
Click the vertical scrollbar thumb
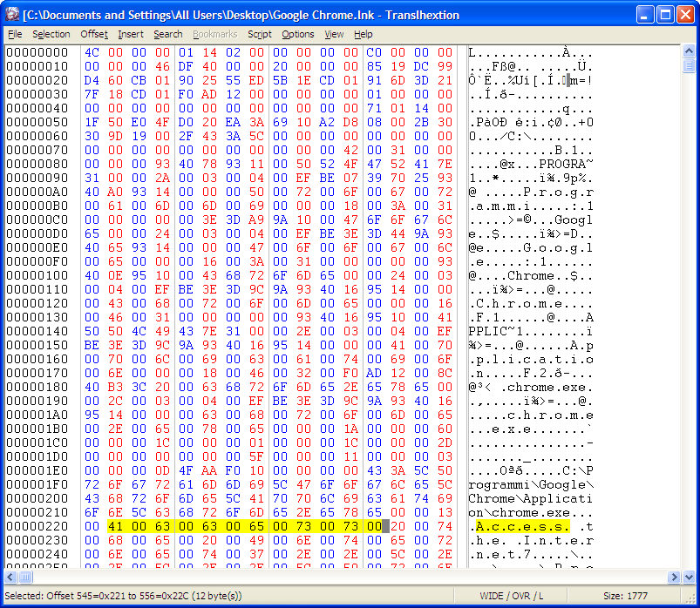pos(689,65)
